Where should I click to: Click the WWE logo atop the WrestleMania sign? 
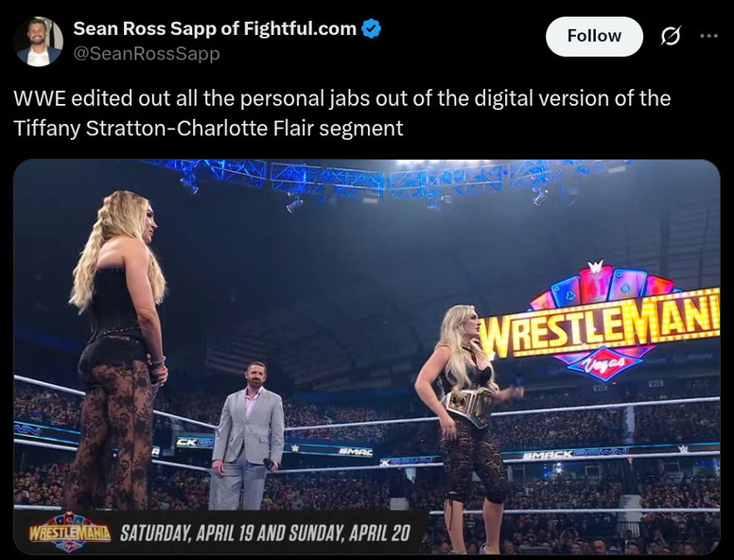[596, 268]
